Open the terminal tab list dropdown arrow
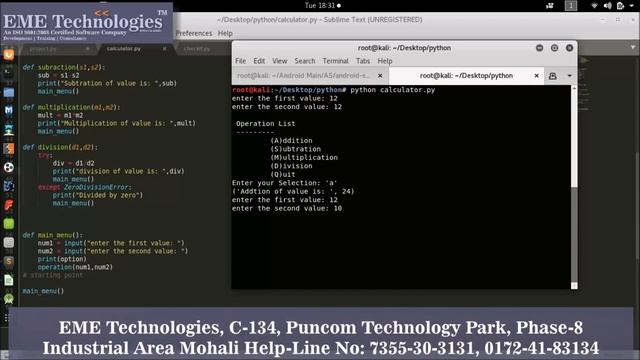 point(569,76)
